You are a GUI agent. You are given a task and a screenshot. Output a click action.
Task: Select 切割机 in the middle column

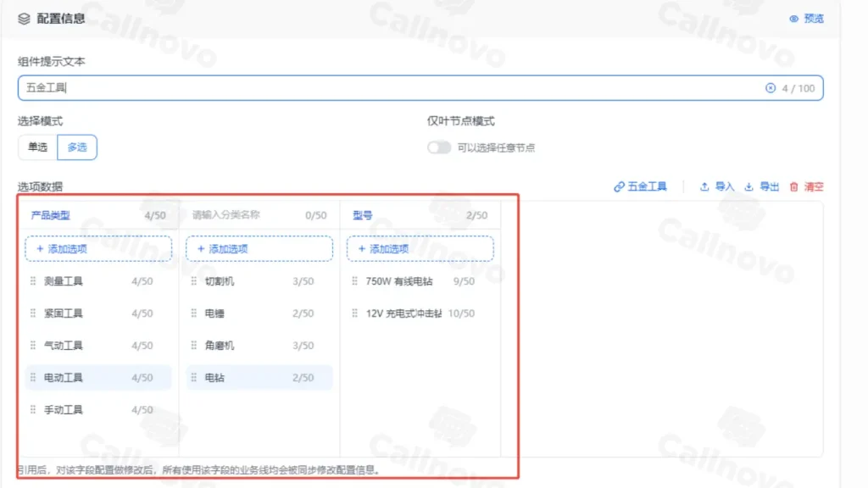click(x=219, y=280)
